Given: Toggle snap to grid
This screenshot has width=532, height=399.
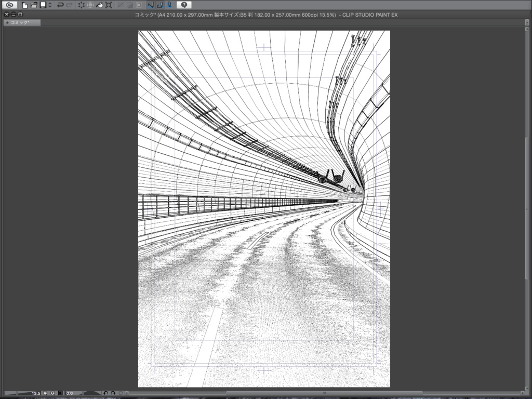Looking at the screenshot, I should (x=169, y=5).
